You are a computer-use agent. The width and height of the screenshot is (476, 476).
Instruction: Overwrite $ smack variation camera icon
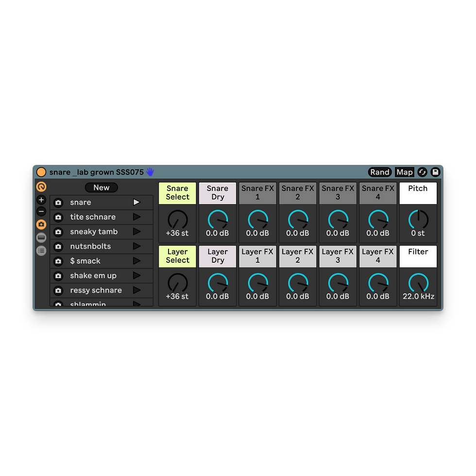[58, 261]
